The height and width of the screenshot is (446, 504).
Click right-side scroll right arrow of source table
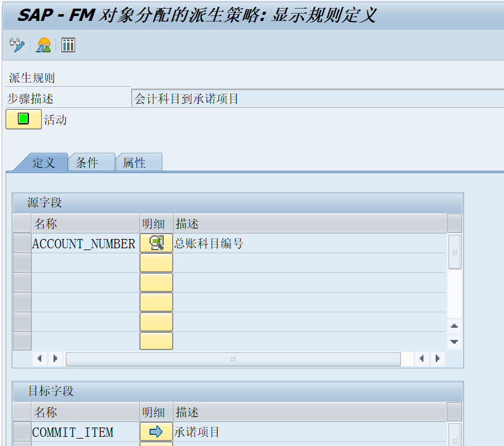pos(437,359)
